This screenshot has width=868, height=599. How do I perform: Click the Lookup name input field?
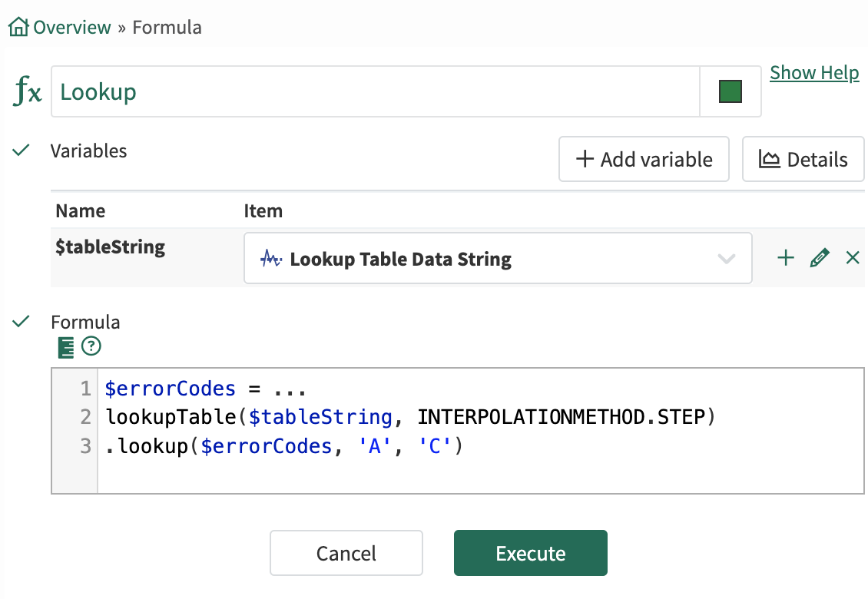point(375,92)
